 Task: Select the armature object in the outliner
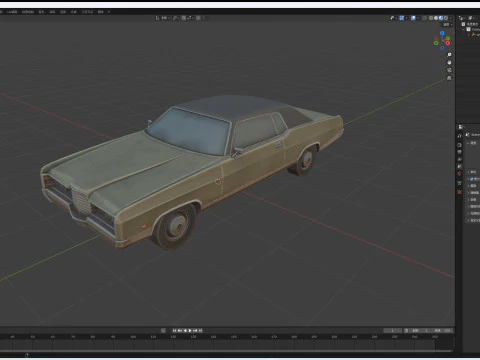pyautogui.click(x=475, y=35)
